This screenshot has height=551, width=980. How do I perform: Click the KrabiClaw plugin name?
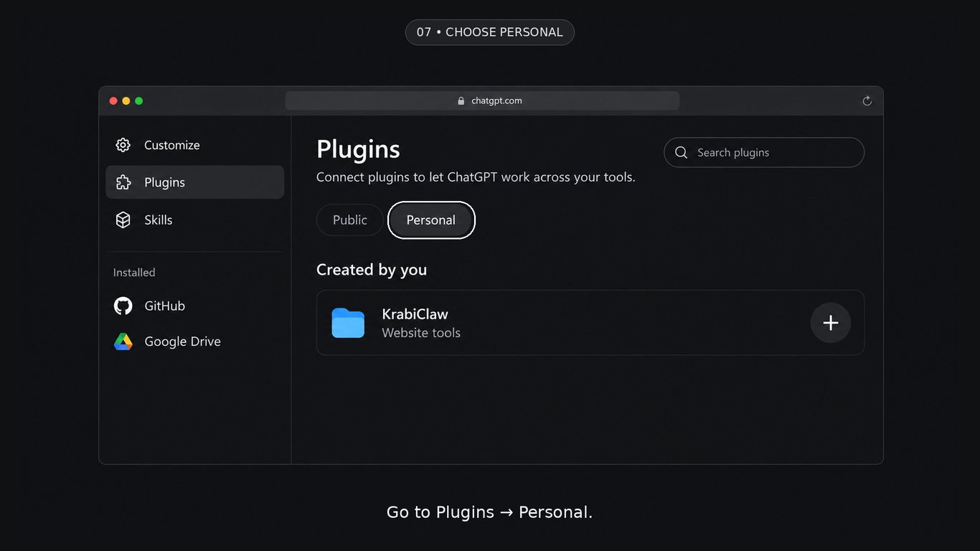coord(415,314)
